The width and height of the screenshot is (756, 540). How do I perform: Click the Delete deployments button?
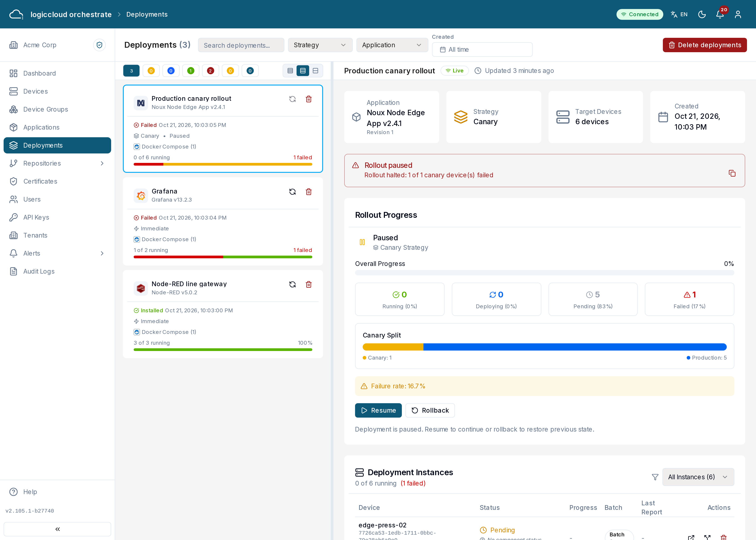(x=704, y=45)
